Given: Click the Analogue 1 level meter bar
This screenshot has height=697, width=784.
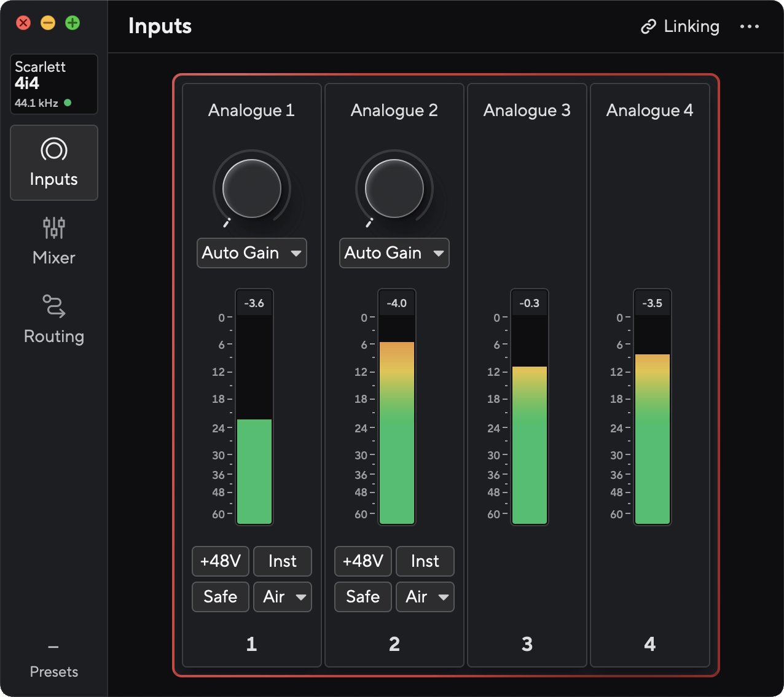Looking at the screenshot, I should (254, 420).
